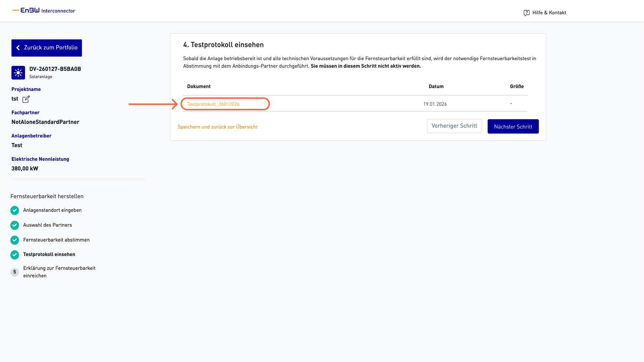This screenshot has width=644, height=362.
Task: Click the EnBW Interconnector logo
Action: [x=44, y=11]
